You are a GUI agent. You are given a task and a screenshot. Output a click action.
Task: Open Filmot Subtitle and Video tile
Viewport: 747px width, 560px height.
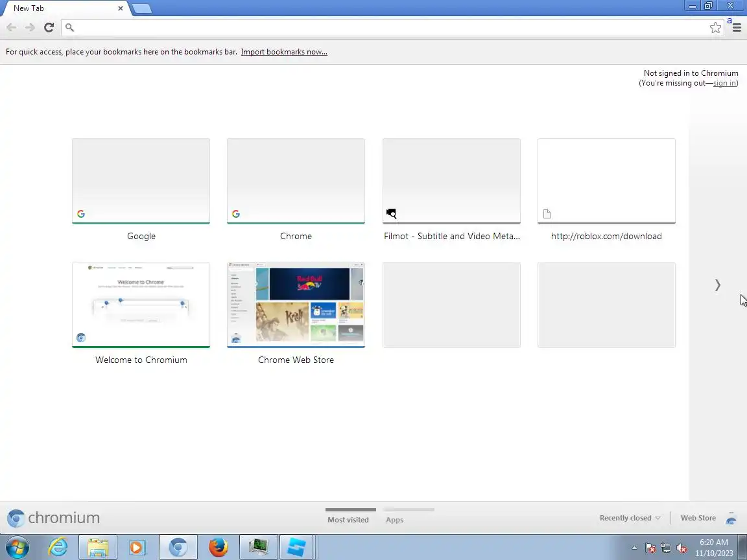[451, 181]
